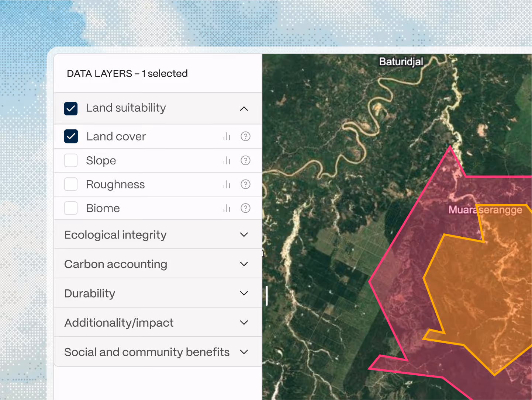This screenshot has height=400, width=532.
Task: Select the Roughness layer label
Action: 115,184
